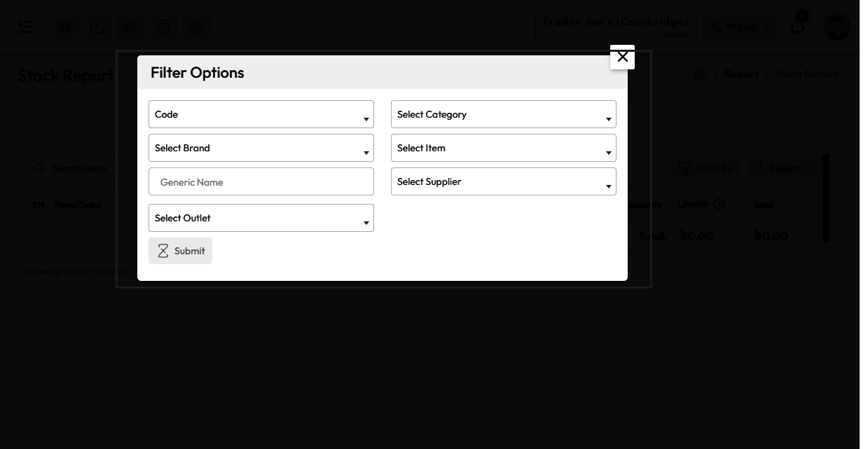The height and width of the screenshot is (449, 868).
Task: Click the Trader Joe's (Cambridge) outlet name
Action: coord(615,21)
